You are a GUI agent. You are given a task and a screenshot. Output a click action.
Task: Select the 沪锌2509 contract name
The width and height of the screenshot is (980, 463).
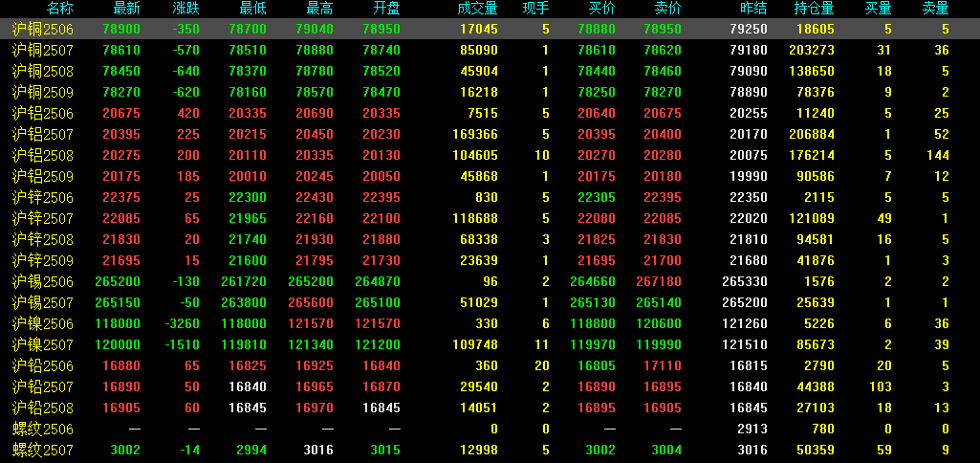42,260
